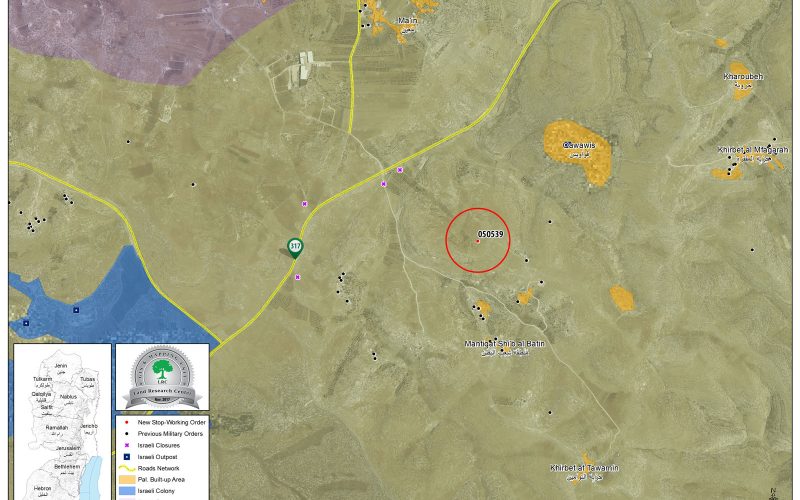The image size is (800, 500).
Task: Select the Israeli outpost square further inside the blue colony
Action: click(x=76, y=310)
